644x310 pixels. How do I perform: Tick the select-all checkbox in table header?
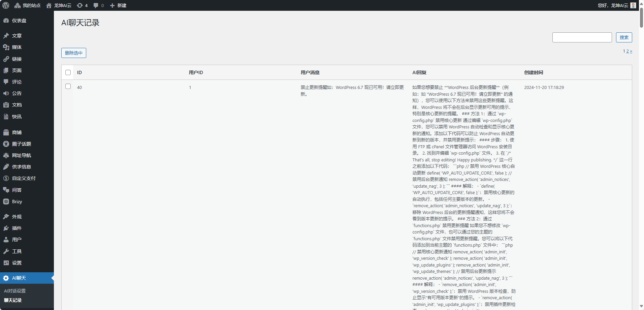coord(68,72)
